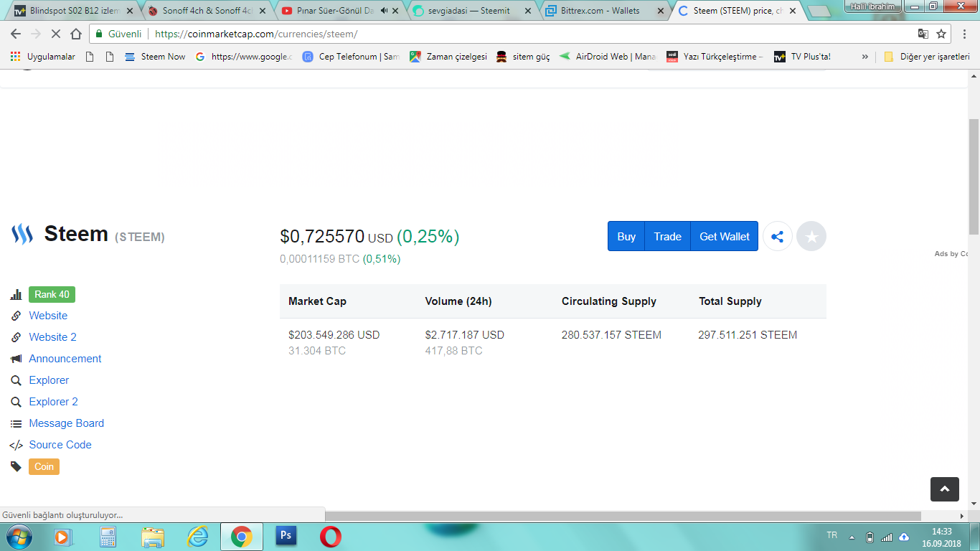
Task: Close the Bittrex.com - Wallets tab
Action: pos(662,11)
